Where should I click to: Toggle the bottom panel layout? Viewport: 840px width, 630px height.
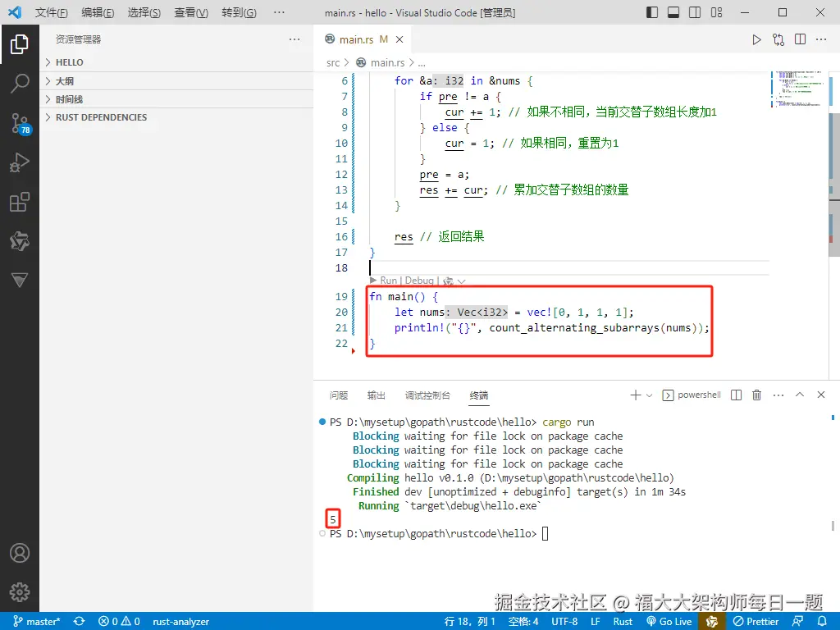pyautogui.click(x=673, y=11)
